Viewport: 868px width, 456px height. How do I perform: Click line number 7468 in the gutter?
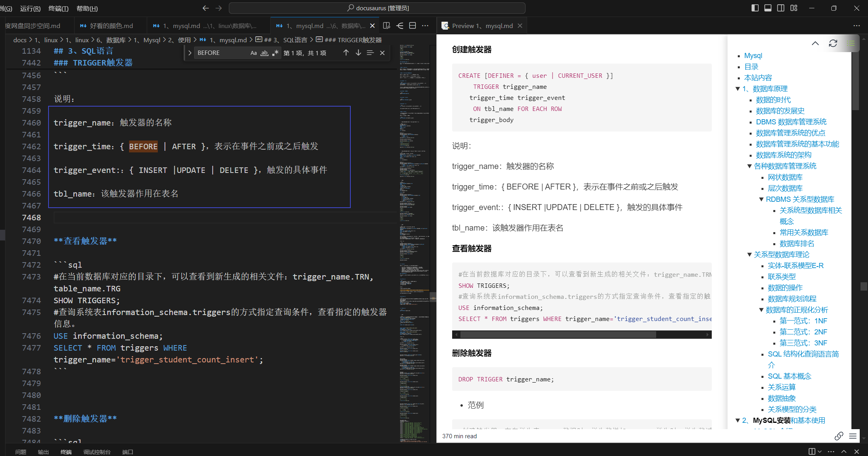pyautogui.click(x=31, y=218)
